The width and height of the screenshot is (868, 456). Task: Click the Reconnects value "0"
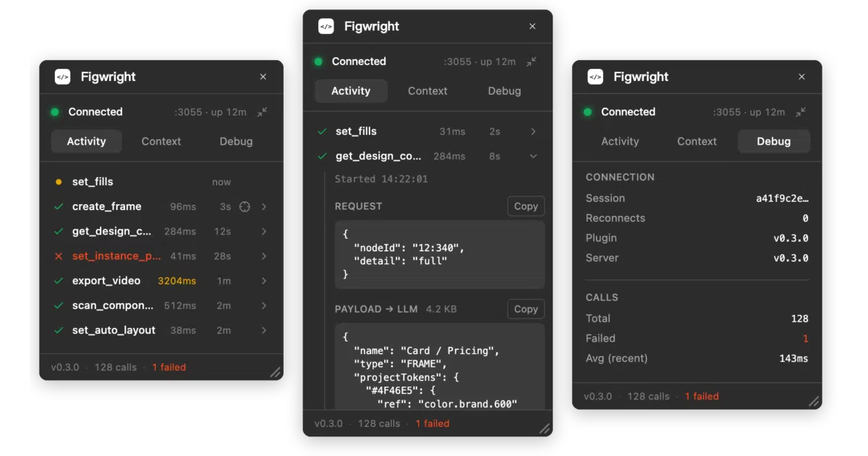(806, 218)
